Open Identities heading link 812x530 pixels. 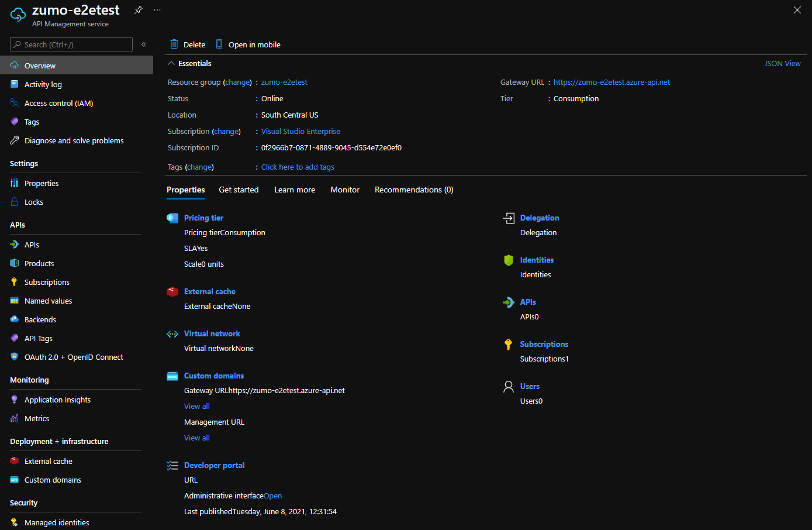(537, 260)
